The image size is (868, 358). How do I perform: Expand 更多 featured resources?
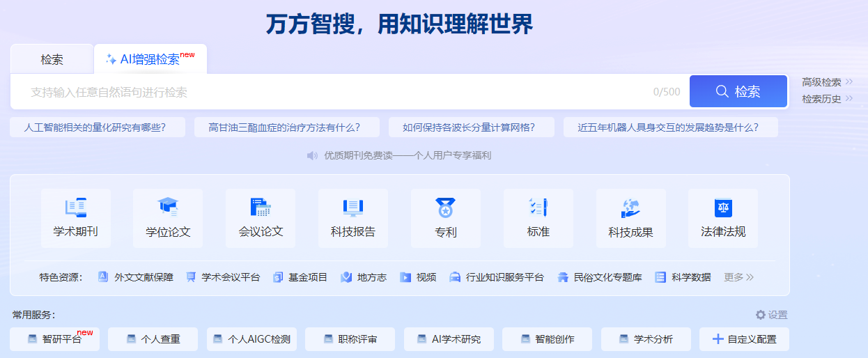click(x=739, y=277)
